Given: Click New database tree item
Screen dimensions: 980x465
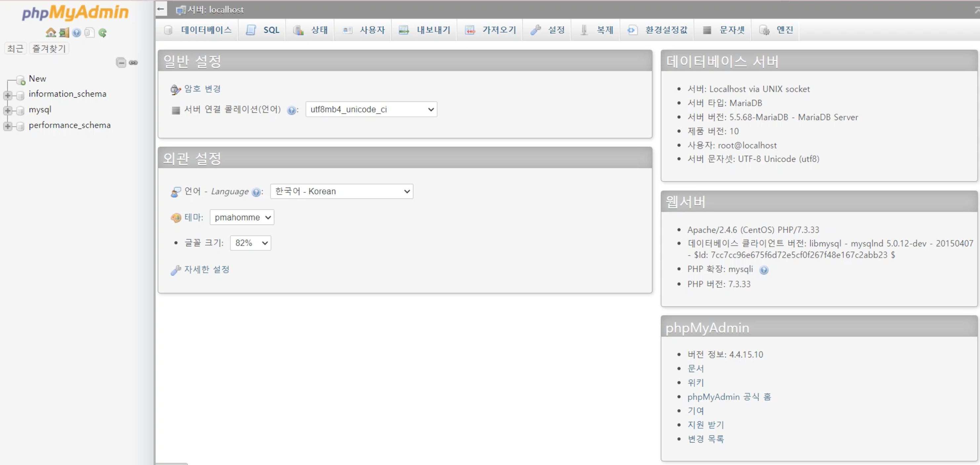Looking at the screenshot, I should click(x=37, y=79).
